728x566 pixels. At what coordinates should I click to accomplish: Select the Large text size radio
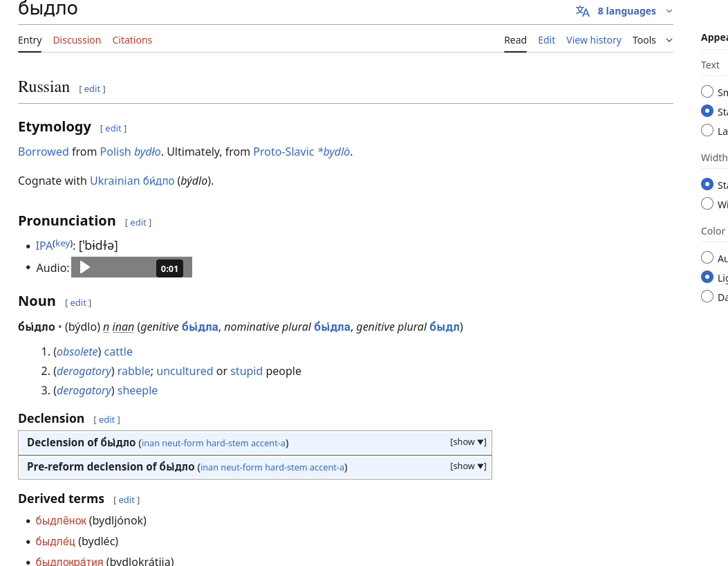[x=707, y=131]
